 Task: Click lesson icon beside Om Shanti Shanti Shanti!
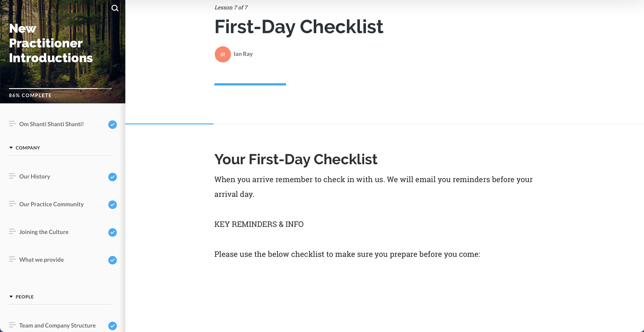12,124
